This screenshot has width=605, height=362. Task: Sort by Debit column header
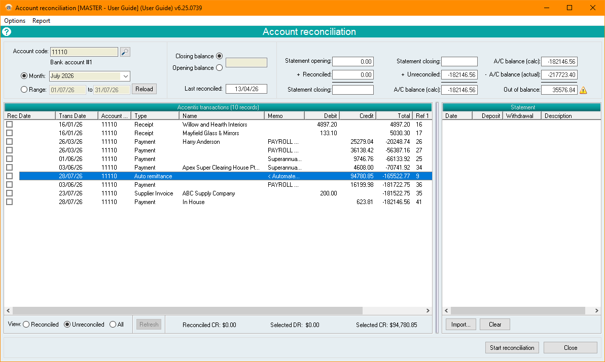tap(322, 116)
